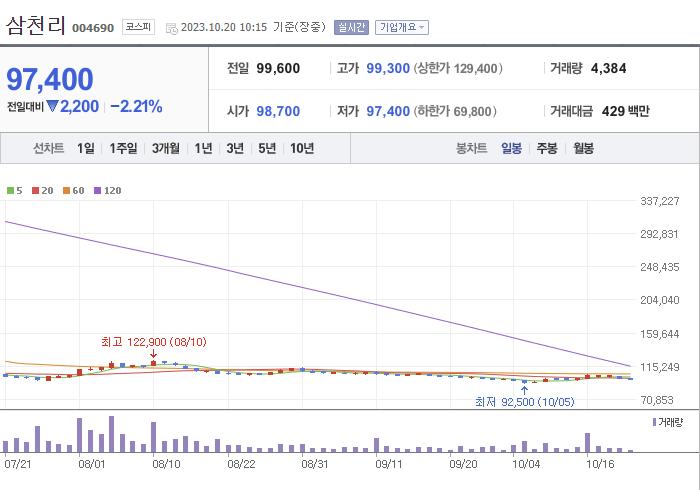The image size is (700, 490).
Task: Click the timestamp 2023.10.20 10:15
Action: point(224,27)
